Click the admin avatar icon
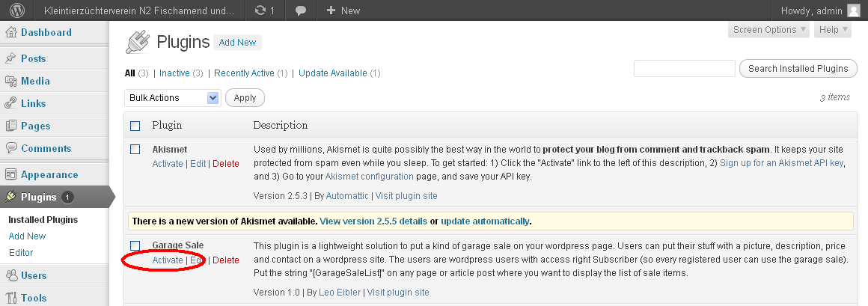The width and height of the screenshot is (868, 306). [x=854, y=10]
